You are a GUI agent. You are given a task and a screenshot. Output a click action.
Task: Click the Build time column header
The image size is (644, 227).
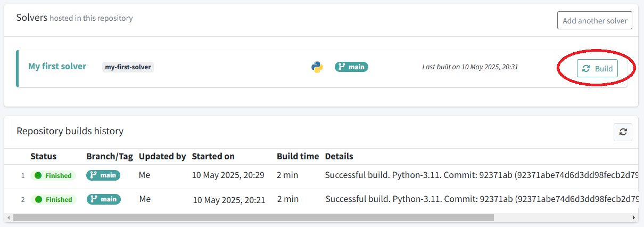pos(298,156)
